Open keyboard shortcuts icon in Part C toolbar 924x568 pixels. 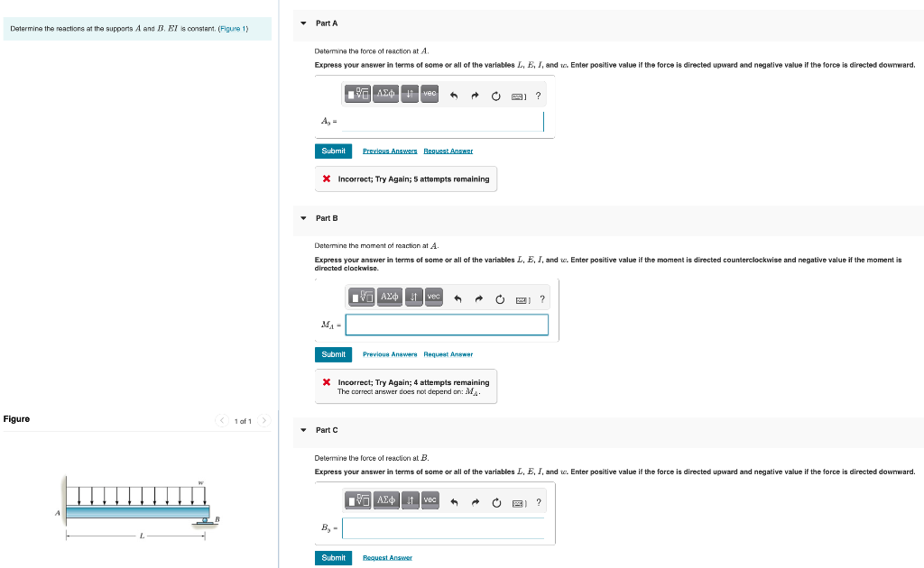pos(519,503)
